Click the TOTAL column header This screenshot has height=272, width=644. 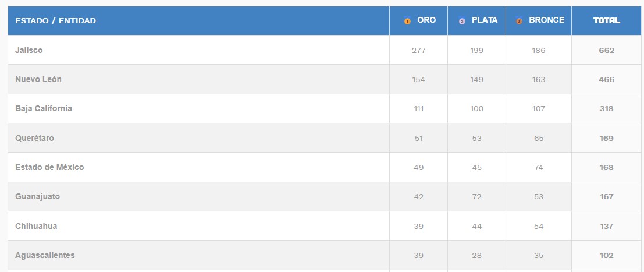607,20
